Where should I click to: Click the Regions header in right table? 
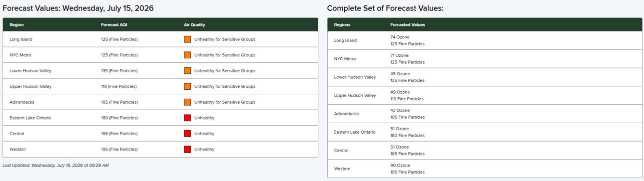coord(342,24)
